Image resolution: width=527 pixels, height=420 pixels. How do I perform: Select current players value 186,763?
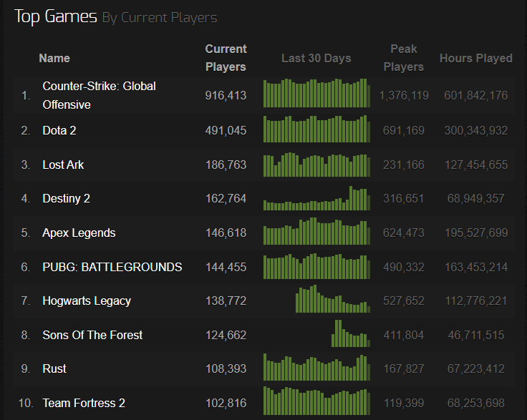(x=226, y=165)
